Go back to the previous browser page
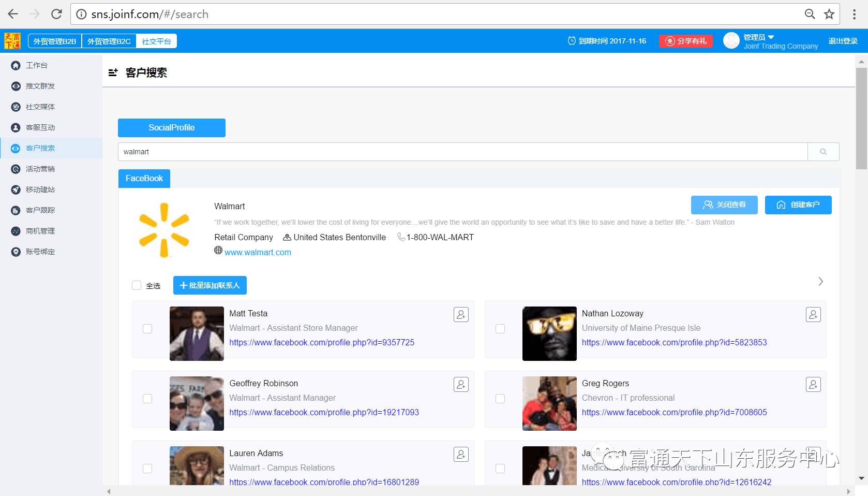868x496 pixels. 13,14
